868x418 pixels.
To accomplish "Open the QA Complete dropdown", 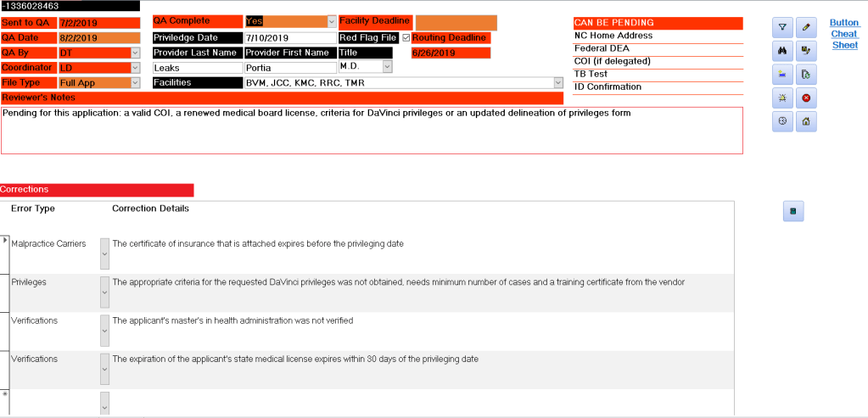I will [331, 21].
